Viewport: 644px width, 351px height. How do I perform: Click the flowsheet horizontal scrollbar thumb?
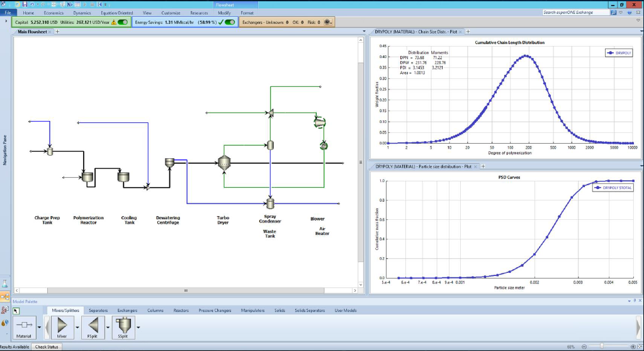click(x=186, y=290)
